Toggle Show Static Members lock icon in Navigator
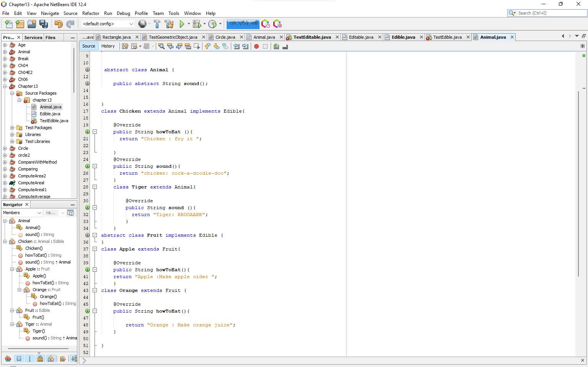 (x=40, y=358)
